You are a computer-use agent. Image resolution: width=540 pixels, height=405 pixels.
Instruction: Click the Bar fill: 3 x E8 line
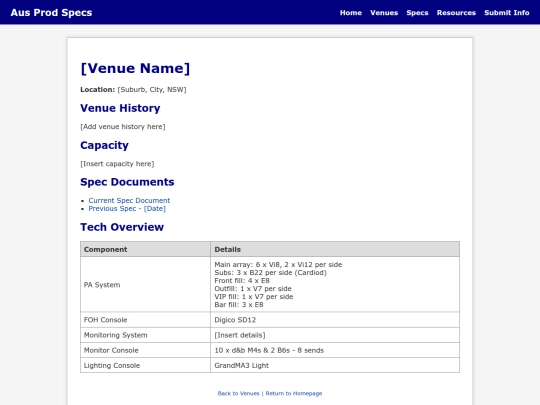239,305
